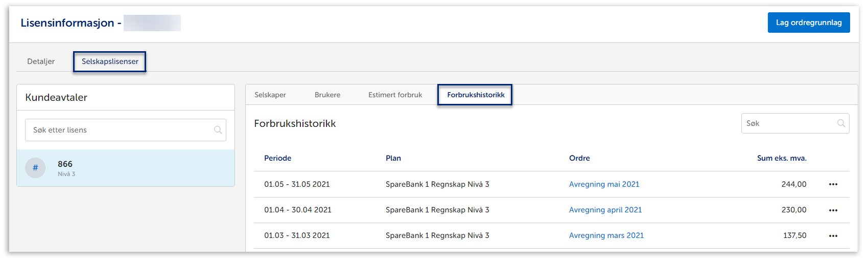Click the Søk field above the history table
868x261 pixels.
coord(788,123)
